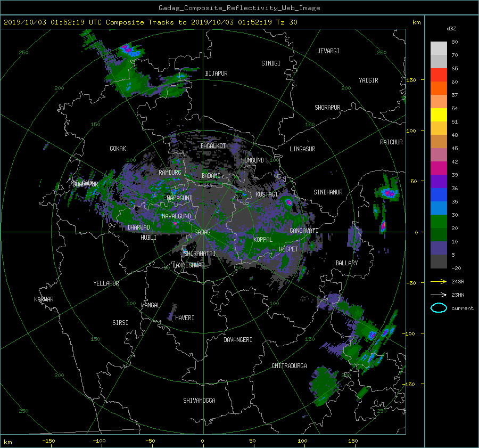This screenshot has height=448, width=479.
Task: Select the KARWAR city label
Action: (x=44, y=299)
